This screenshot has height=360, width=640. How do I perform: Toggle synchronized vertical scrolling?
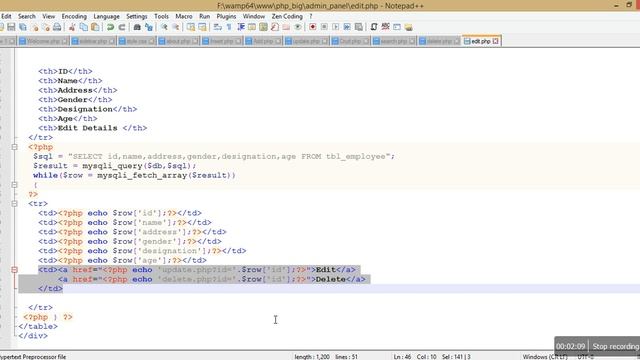[x=191, y=27]
